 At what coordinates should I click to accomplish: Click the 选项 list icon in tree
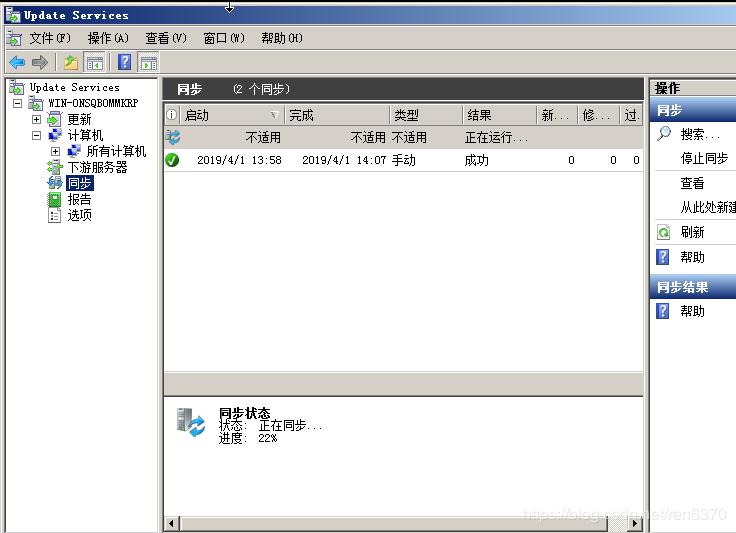tap(54, 215)
